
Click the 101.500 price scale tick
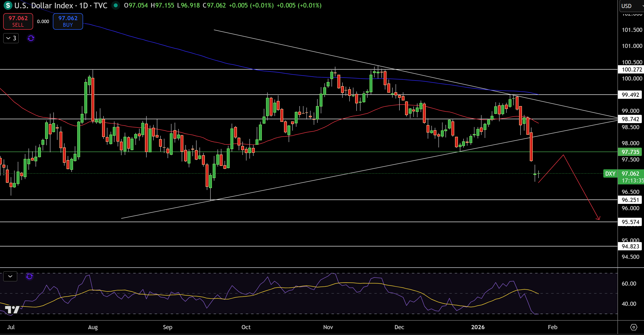click(x=632, y=30)
